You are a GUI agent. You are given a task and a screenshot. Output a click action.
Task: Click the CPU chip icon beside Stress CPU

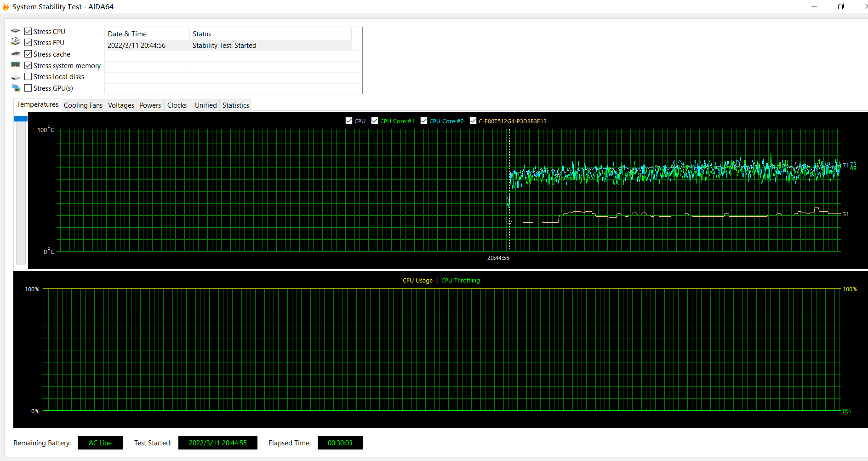pyautogui.click(x=15, y=31)
